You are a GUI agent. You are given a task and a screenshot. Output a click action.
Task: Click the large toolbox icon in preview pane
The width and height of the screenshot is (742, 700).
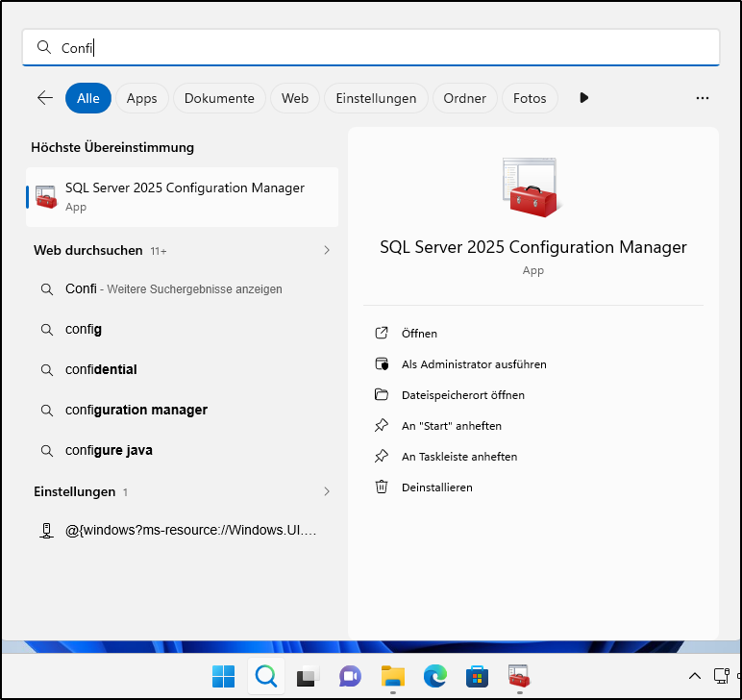[532, 188]
